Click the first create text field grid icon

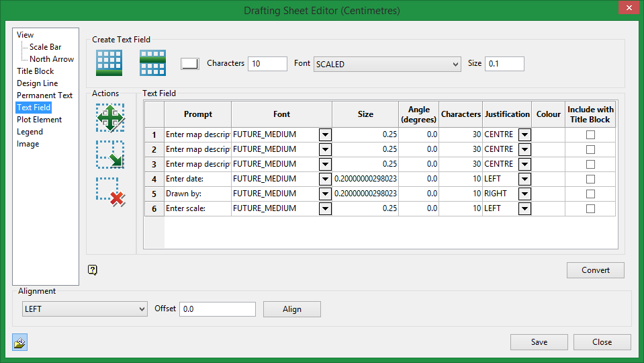(109, 63)
